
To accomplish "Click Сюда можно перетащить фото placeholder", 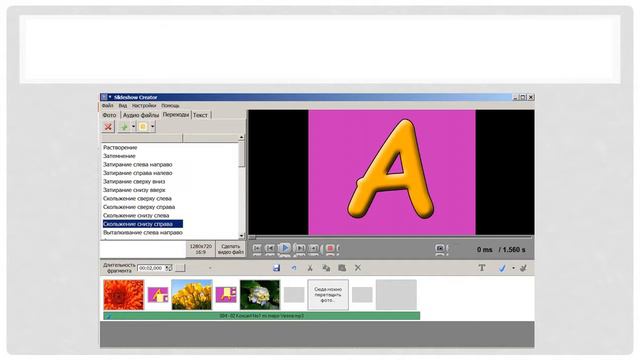I will 328,295.
